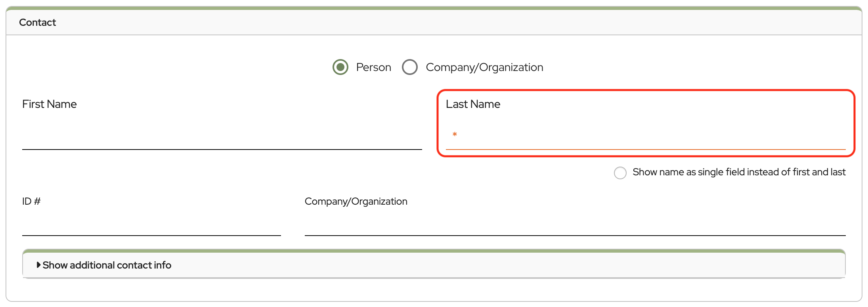
Task: Click into the ID # input field
Action: tap(151, 224)
